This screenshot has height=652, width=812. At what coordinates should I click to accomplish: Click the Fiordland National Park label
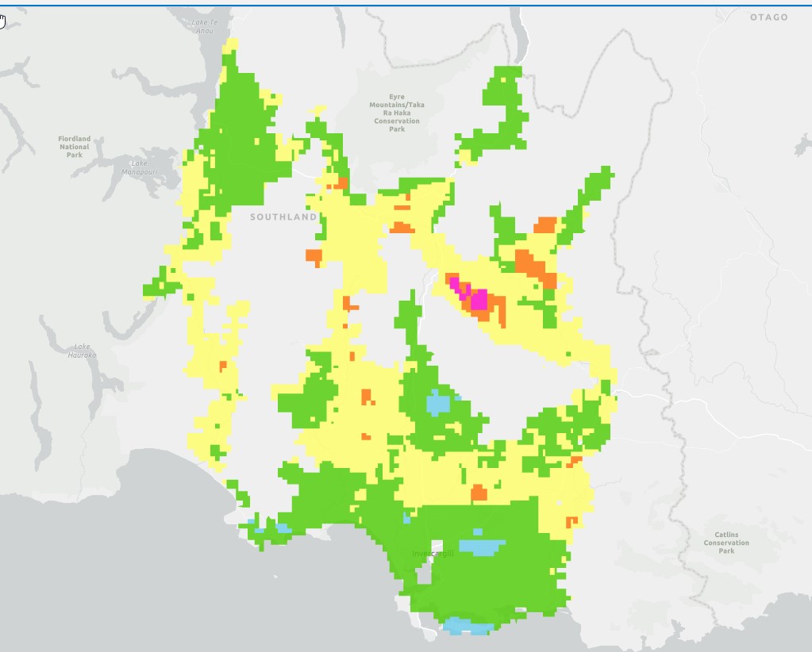point(74,147)
